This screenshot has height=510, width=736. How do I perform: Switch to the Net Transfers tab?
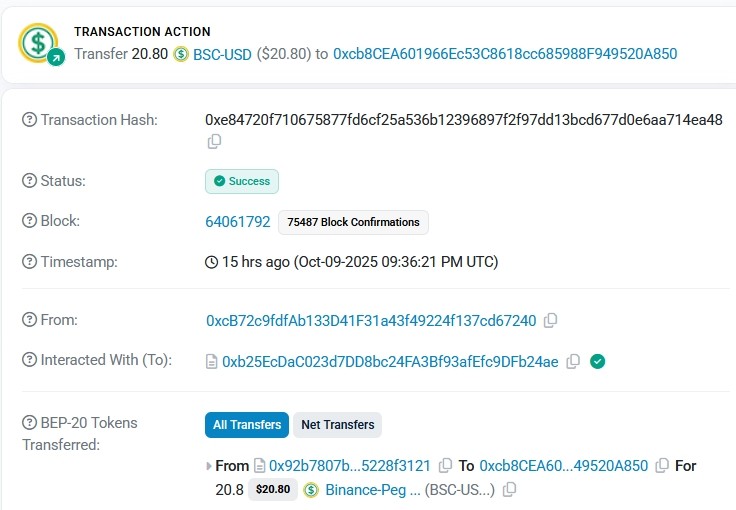[338, 425]
